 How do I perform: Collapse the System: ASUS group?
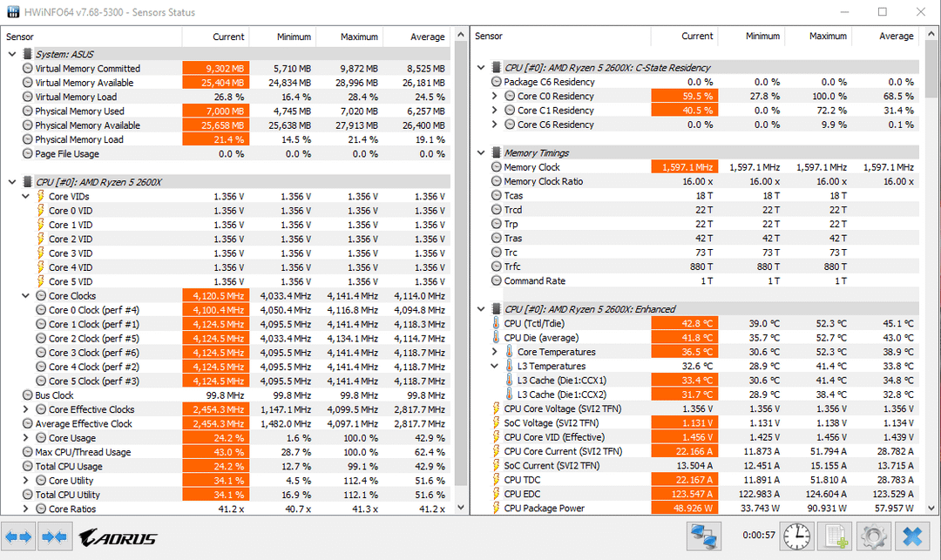pyautogui.click(x=12, y=54)
